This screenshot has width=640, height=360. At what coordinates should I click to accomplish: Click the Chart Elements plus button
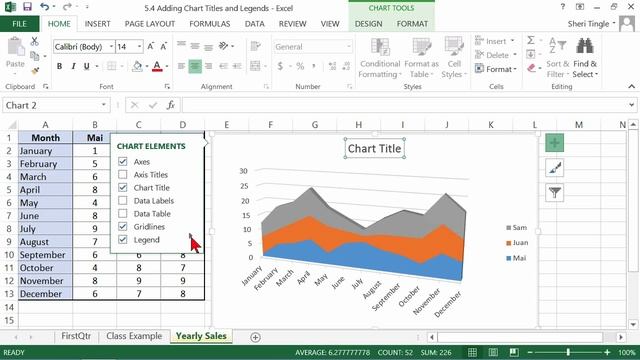pos(554,143)
